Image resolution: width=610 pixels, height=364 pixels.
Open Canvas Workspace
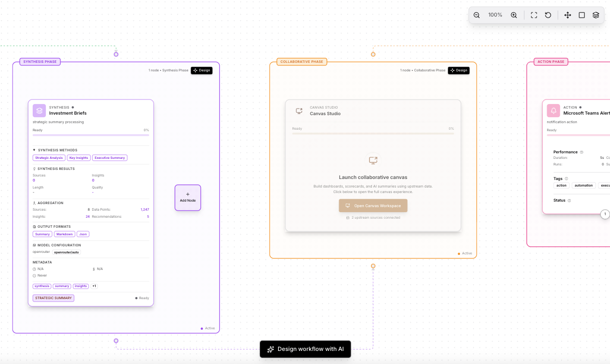pos(373,206)
